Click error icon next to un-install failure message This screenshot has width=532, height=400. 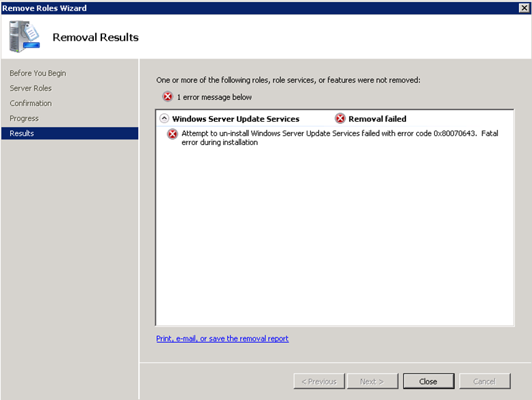[173, 134]
